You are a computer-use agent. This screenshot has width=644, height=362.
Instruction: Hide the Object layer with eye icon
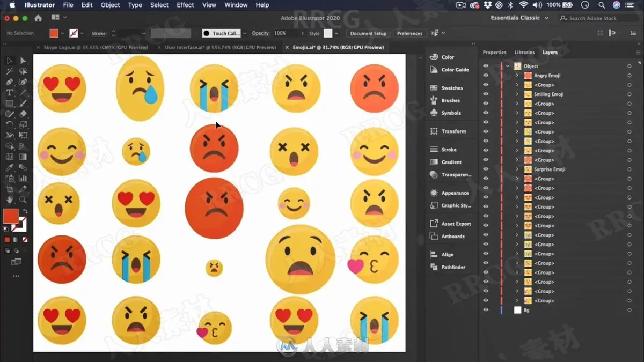click(x=486, y=66)
